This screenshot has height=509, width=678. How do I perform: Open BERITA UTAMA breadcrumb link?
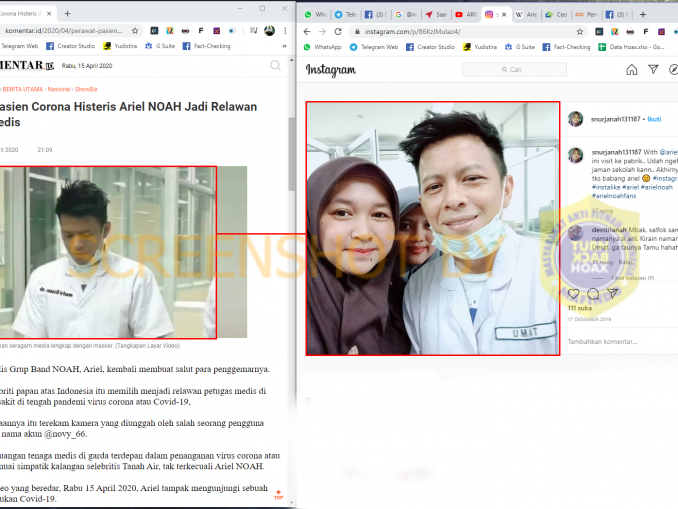(22, 90)
